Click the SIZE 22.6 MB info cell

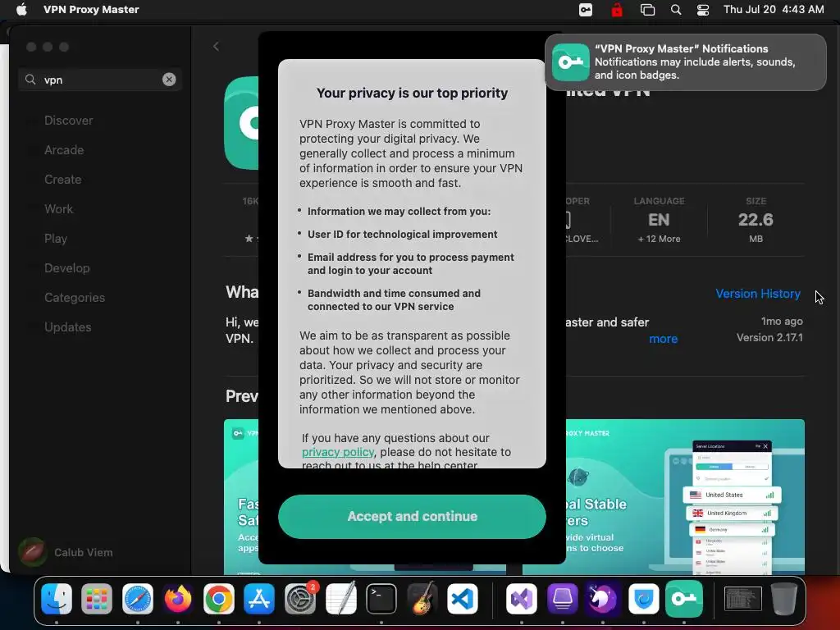[x=756, y=220]
